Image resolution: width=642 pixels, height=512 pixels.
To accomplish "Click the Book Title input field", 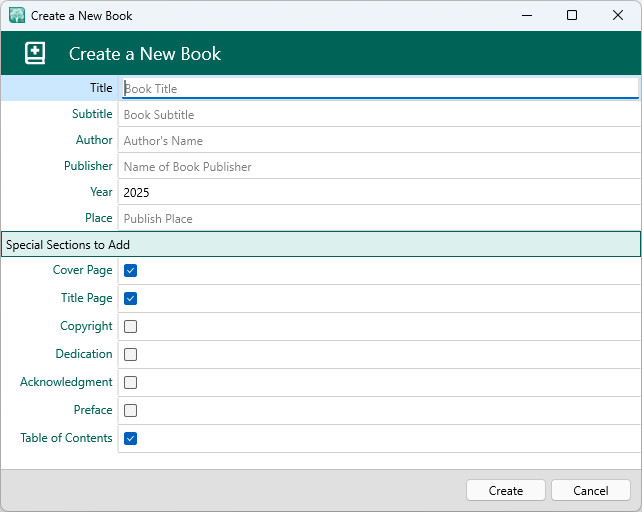I will tap(378, 88).
